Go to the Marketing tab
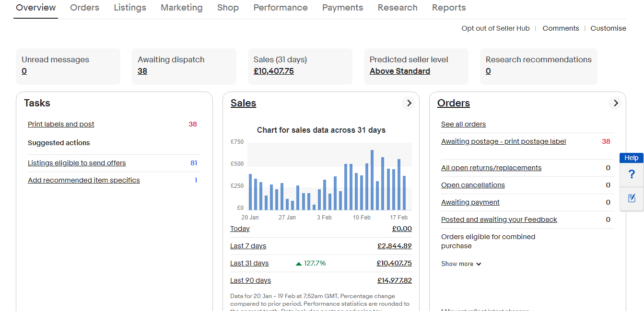This screenshot has height=311, width=644. tap(181, 8)
